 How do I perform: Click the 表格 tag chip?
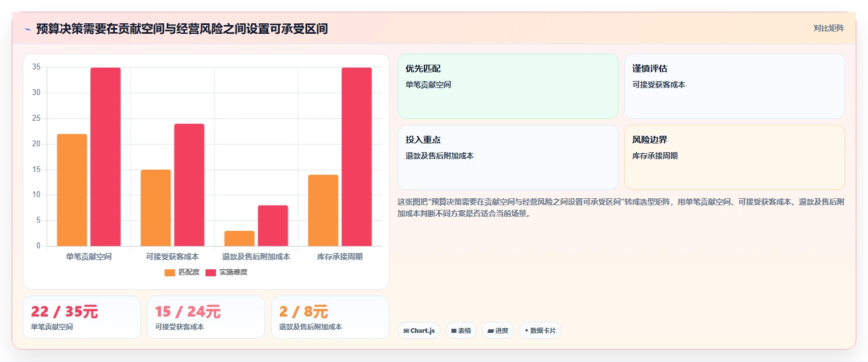coord(461,331)
